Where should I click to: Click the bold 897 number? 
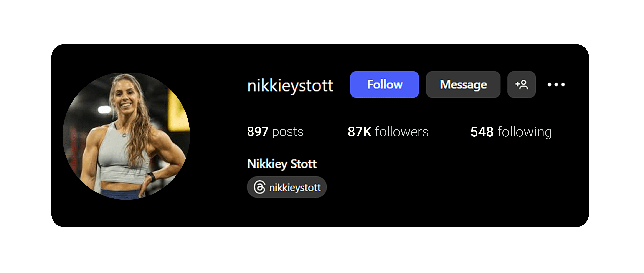pyautogui.click(x=258, y=132)
